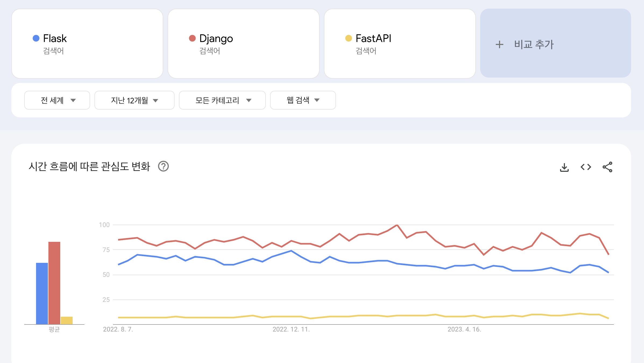Expand the 모든 카테고리 dropdown
Image resolution: width=644 pixels, height=363 pixels.
point(222,100)
